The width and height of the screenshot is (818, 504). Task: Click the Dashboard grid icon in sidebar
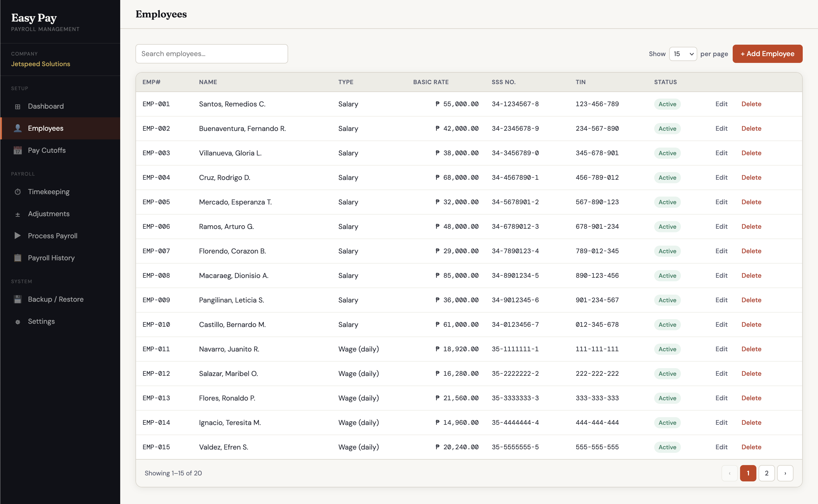pyautogui.click(x=18, y=107)
